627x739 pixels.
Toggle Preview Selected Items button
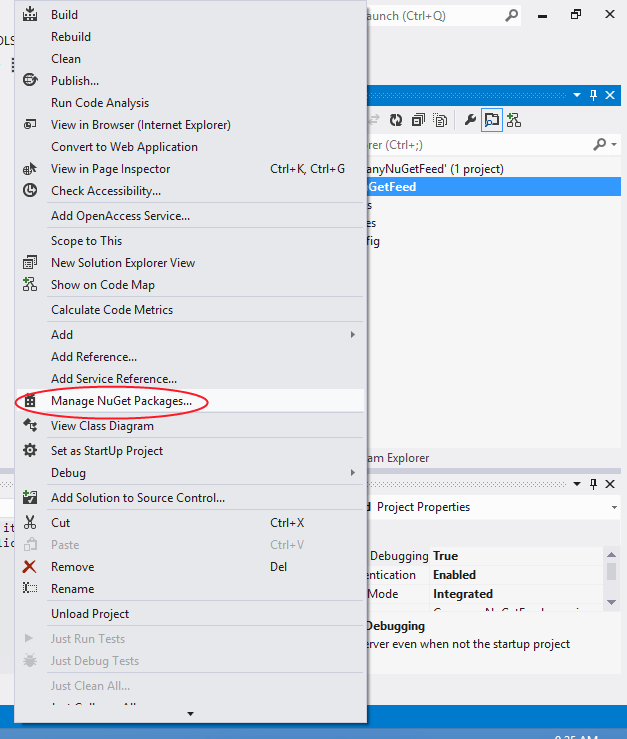[x=492, y=121]
